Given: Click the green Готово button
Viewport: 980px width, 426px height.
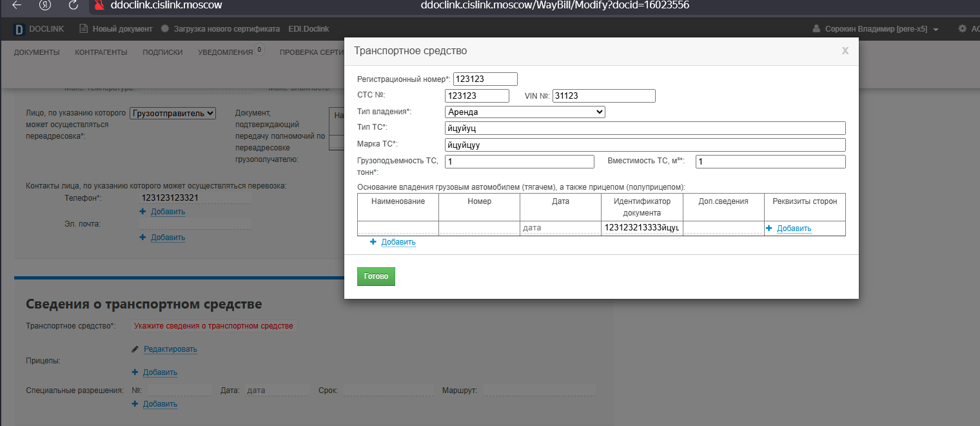Looking at the screenshot, I should [376, 276].
